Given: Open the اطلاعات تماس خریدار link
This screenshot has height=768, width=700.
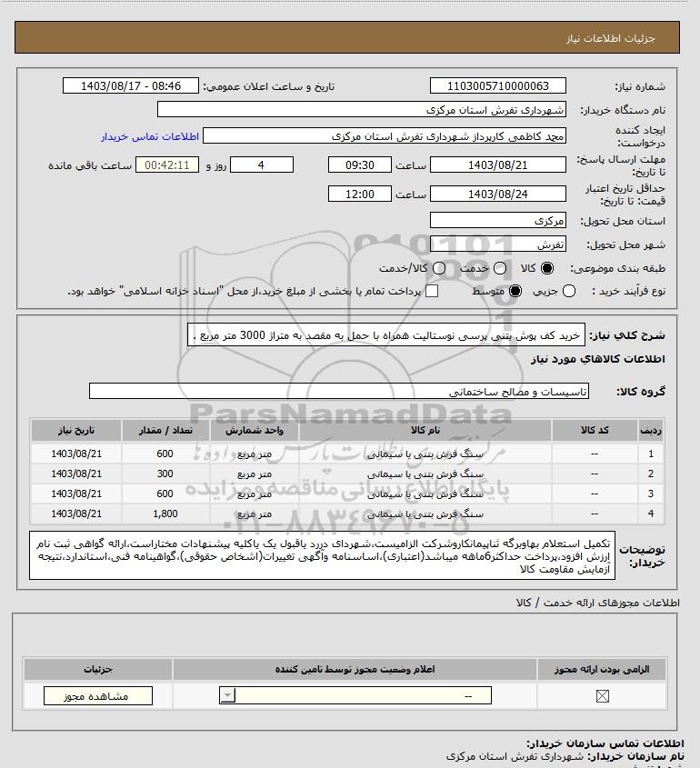Looking at the screenshot, I should 150,136.
